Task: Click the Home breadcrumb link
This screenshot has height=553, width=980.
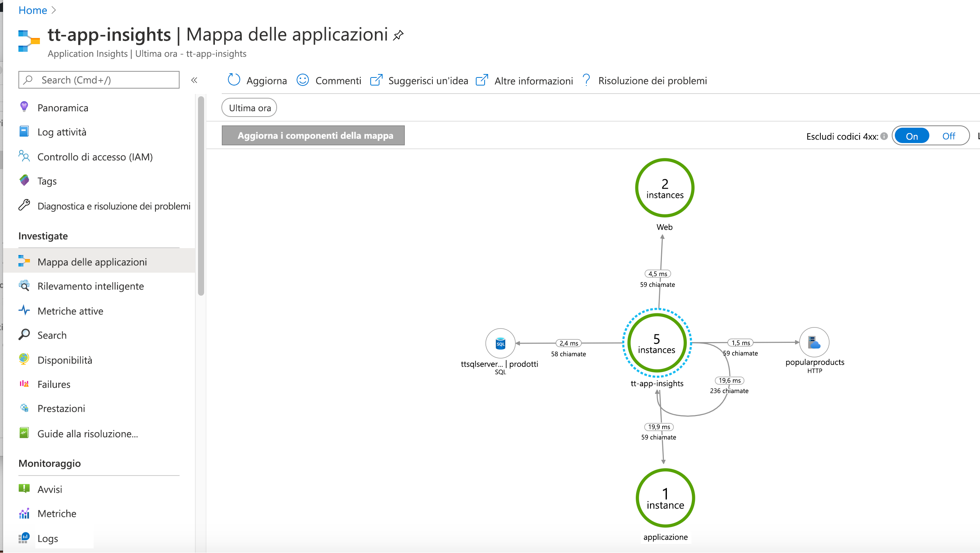Action: click(33, 10)
